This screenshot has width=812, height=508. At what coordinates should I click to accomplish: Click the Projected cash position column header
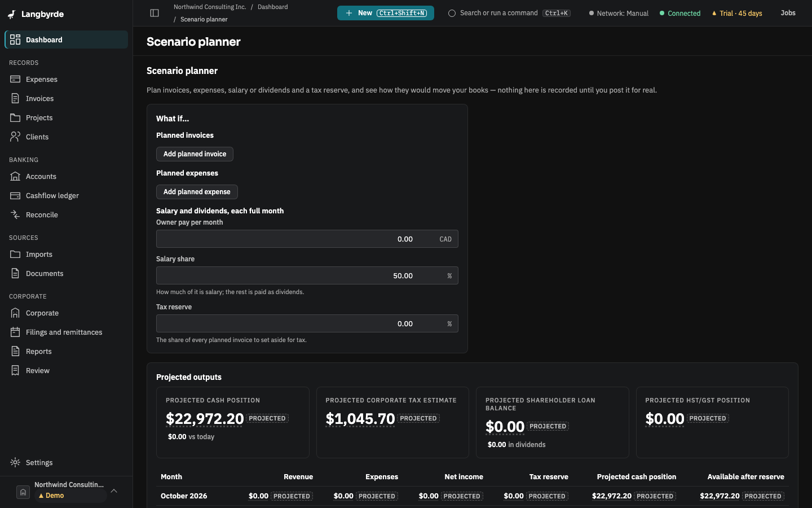coord(637,477)
